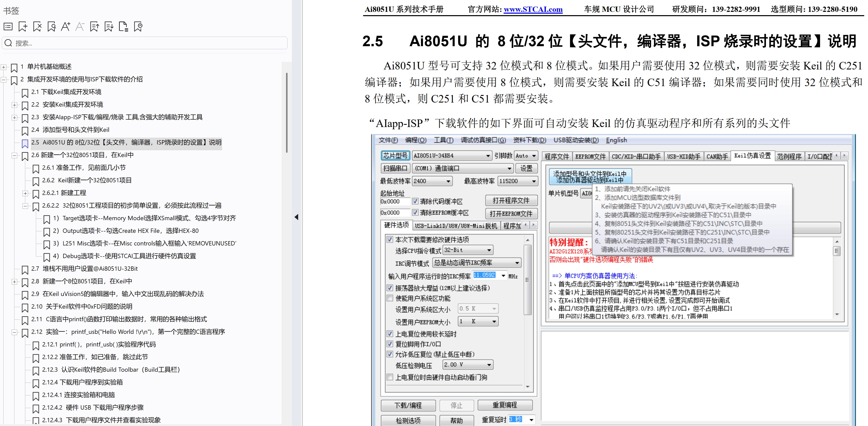Click the bookmark 搜索 input field

click(x=145, y=43)
